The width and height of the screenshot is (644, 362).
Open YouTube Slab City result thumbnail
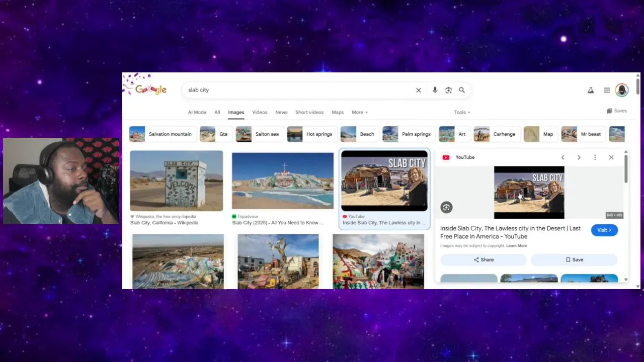click(384, 181)
